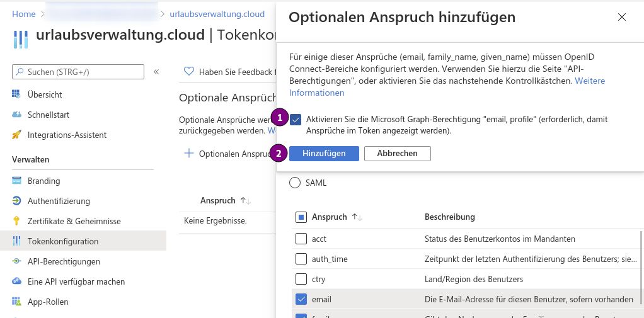Sort panel list by Anspruch column arrows
This screenshot has height=318, width=644.
357,217
